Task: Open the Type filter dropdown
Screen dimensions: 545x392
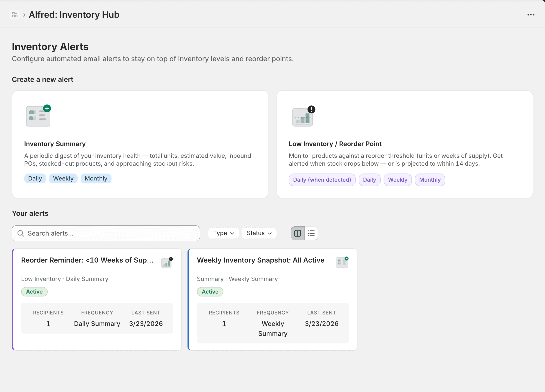Action: 223,233
